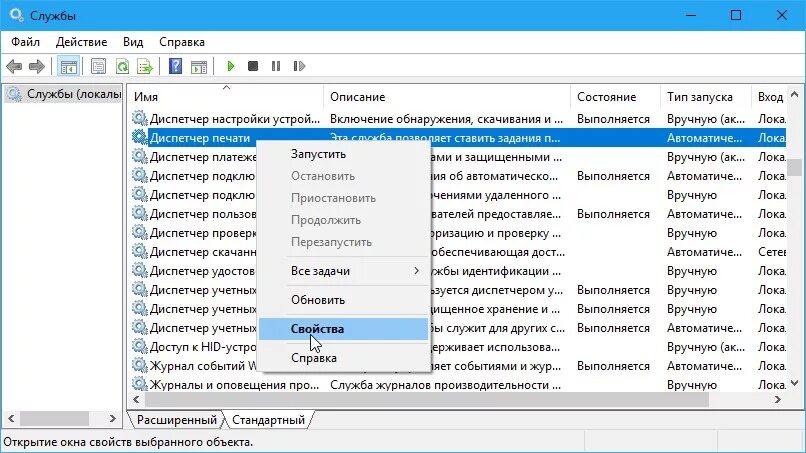Click tree pane horizontal scroll-right arrow

coord(113,419)
